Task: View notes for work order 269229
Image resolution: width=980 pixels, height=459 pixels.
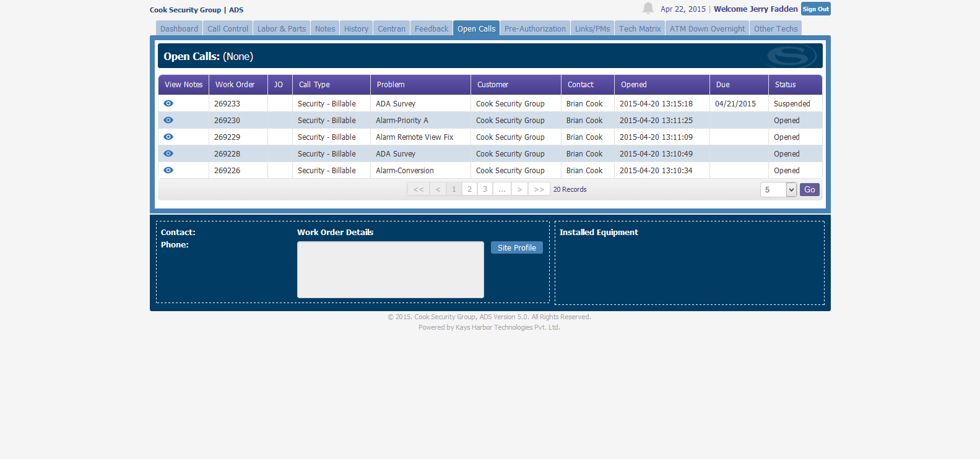Action: point(168,137)
